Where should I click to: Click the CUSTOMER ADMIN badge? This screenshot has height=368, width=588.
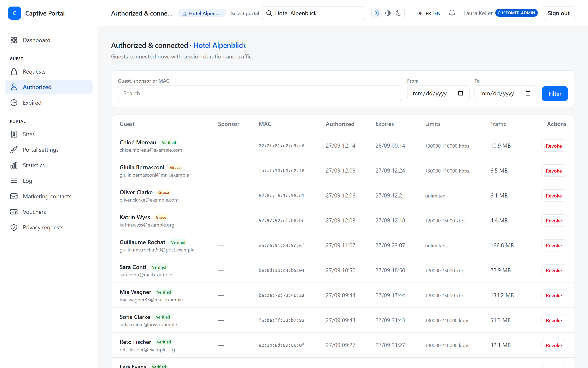(516, 13)
